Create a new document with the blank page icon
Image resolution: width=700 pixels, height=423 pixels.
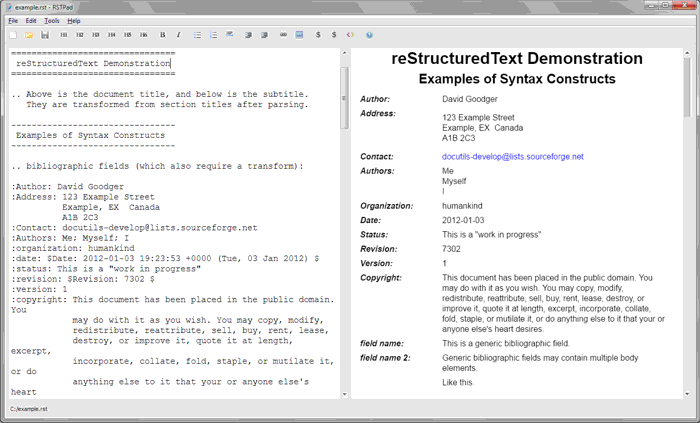(x=13, y=35)
